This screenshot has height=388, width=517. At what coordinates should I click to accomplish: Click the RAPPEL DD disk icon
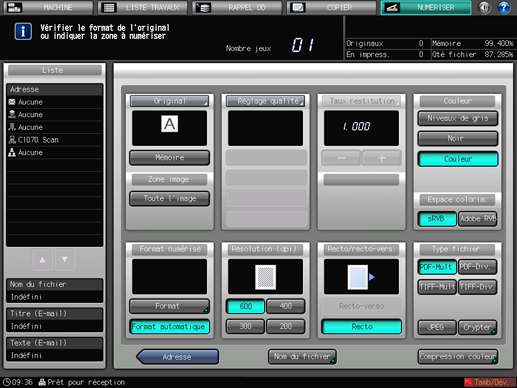click(203, 7)
